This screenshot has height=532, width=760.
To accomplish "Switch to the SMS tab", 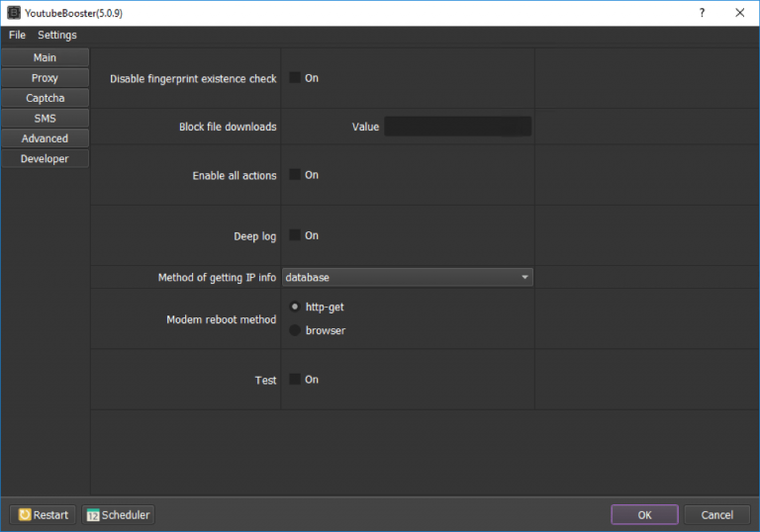I will (46, 119).
